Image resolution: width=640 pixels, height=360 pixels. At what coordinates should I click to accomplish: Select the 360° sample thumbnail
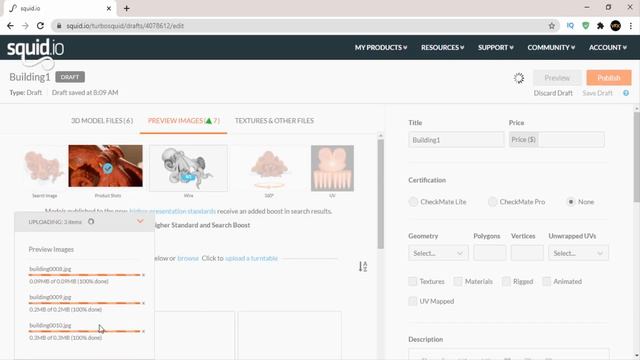tap(269, 168)
